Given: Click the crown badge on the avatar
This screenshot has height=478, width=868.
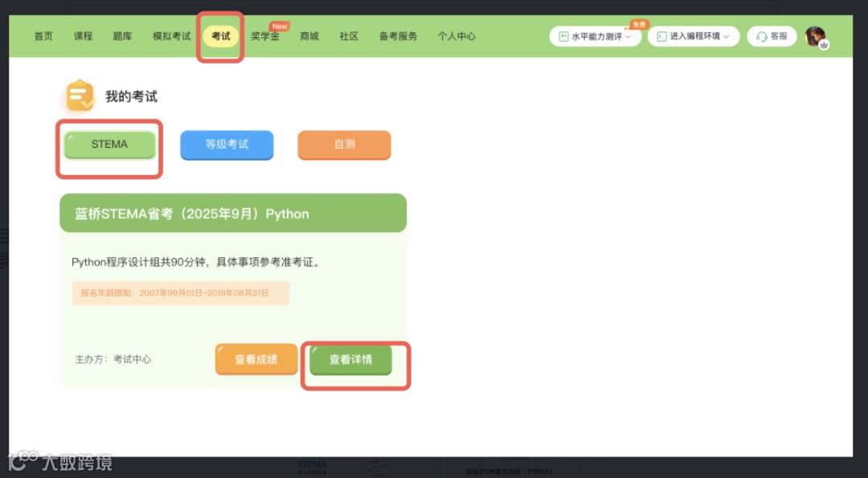Looking at the screenshot, I should click(x=823, y=44).
